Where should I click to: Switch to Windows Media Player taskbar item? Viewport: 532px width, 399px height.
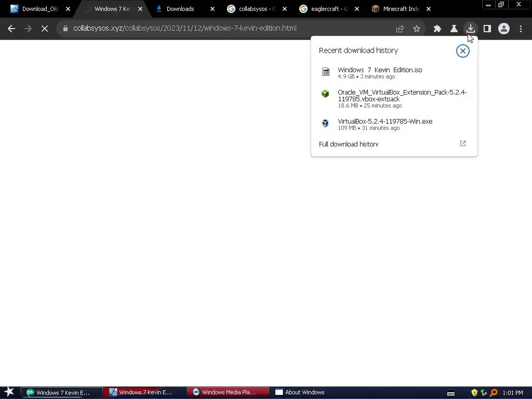(228, 393)
